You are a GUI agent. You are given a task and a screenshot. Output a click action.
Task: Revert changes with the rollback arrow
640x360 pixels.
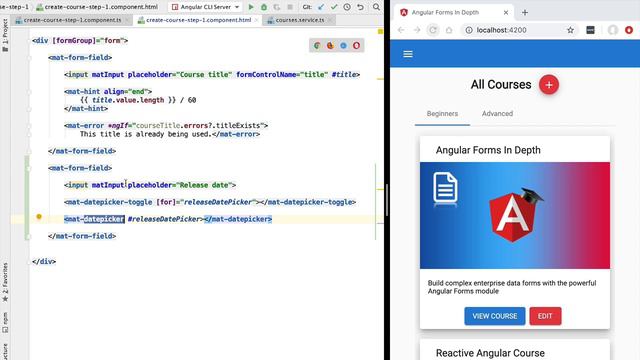tap(360, 7)
